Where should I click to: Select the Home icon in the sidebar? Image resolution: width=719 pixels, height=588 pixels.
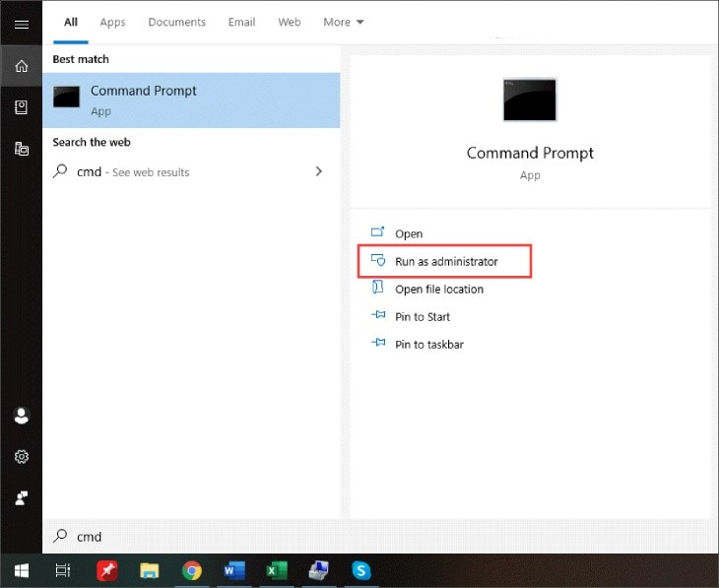(x=21, y=66)
